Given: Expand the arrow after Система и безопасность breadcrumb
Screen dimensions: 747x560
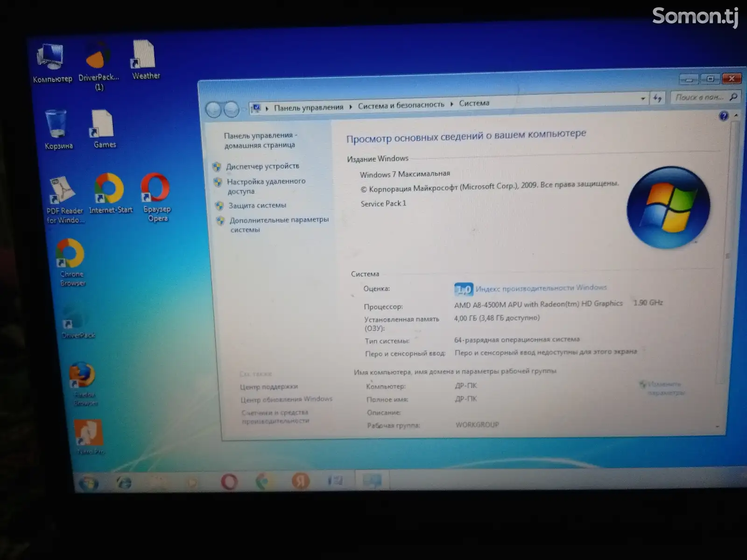Looking at the screenshot, I should [x=451, y=104].
